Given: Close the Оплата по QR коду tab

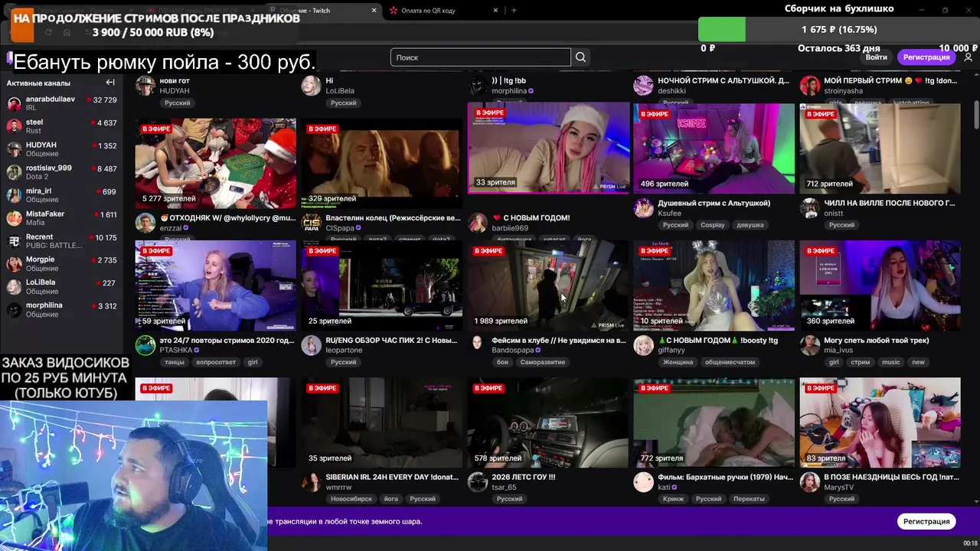Looking at the screenshot, I should tap(495, 10).
